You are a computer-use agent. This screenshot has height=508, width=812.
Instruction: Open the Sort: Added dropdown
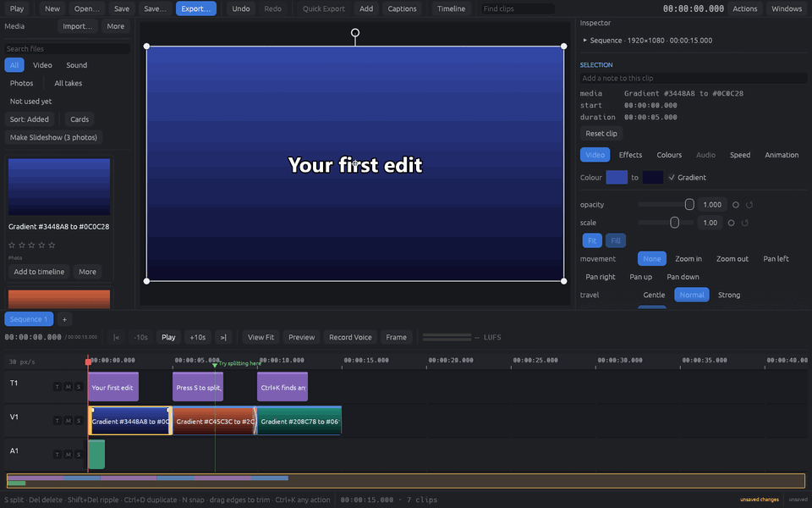click(30, 119)
